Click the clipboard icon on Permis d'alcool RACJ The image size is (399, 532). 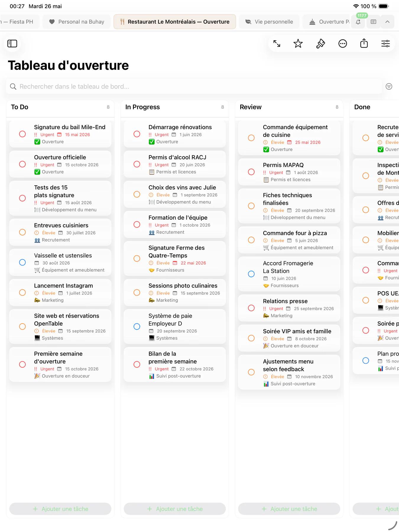(x=152, y=172)
